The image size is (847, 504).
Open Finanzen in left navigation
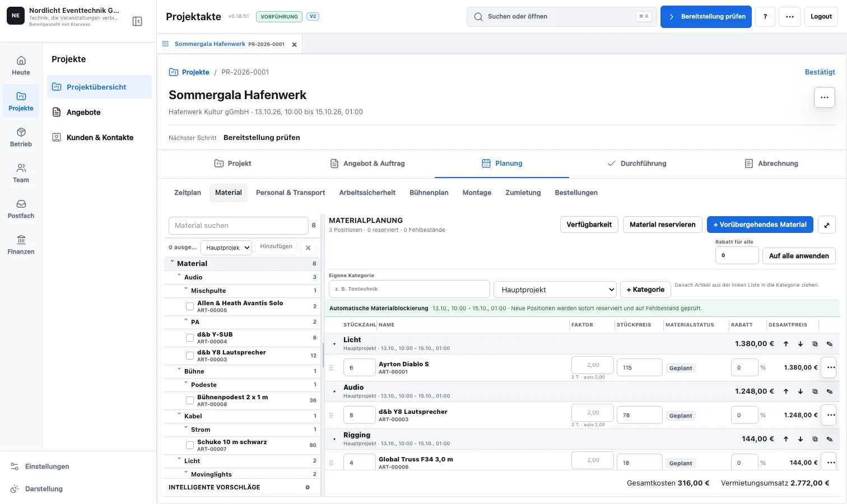(21, 245)
